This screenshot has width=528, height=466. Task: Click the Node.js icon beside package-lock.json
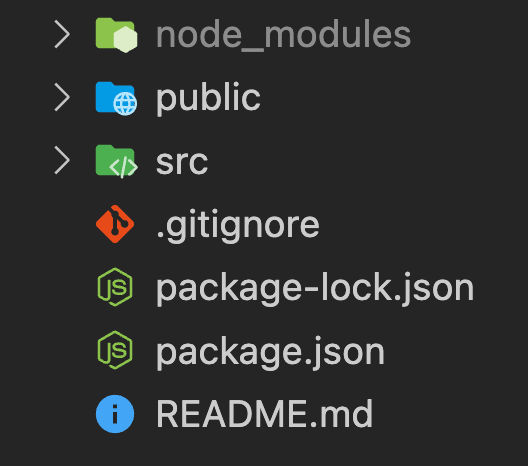pos(115,287)
